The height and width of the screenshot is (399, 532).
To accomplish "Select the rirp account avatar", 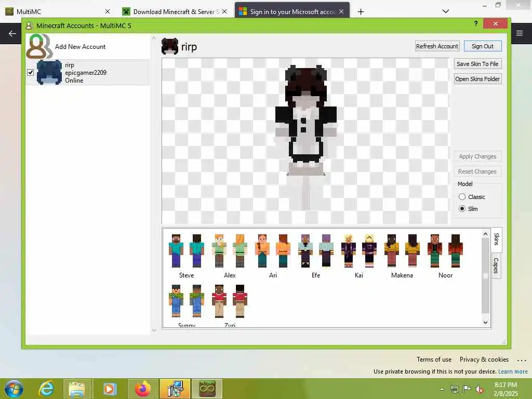I will click(x=49, y=72).
